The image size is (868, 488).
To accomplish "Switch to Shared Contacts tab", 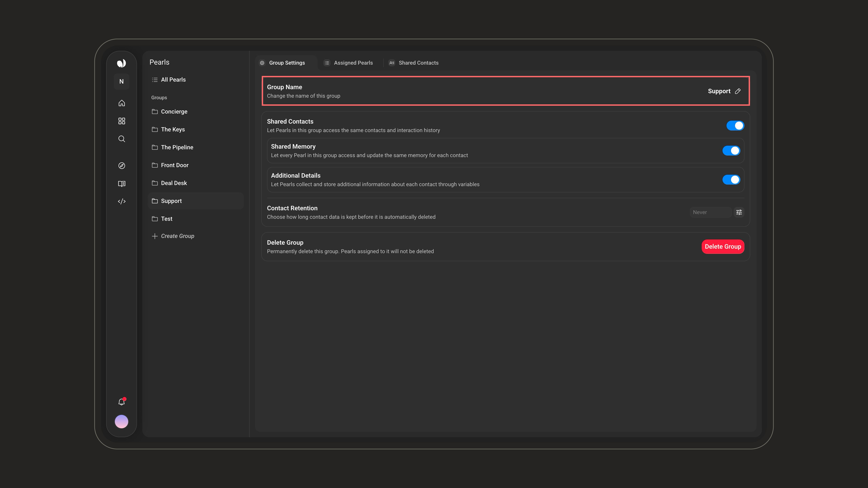I will (x=414, y=63).
